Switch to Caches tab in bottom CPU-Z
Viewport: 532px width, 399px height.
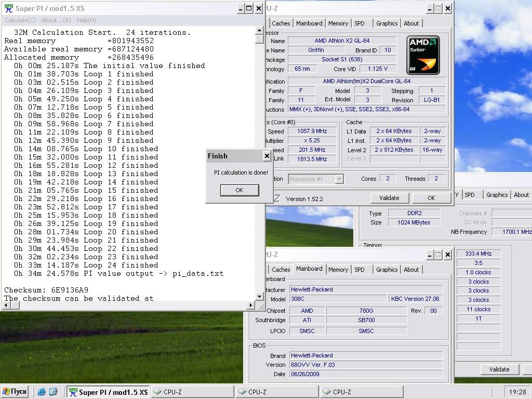point(281,270)
